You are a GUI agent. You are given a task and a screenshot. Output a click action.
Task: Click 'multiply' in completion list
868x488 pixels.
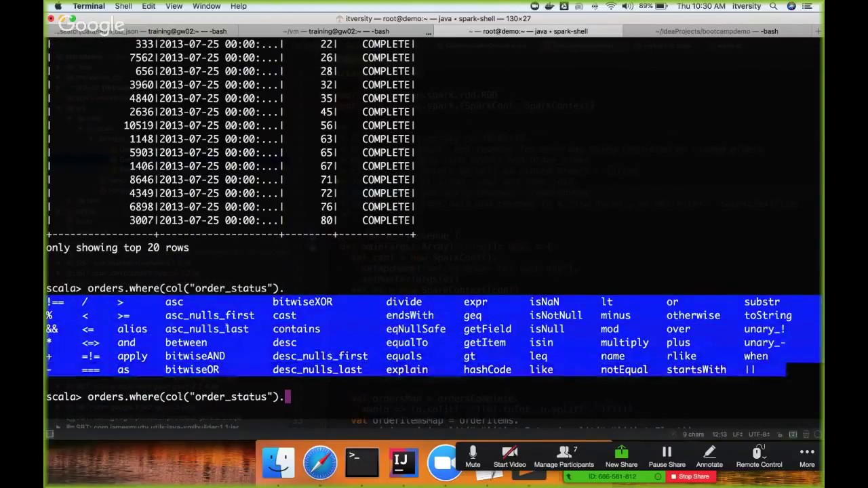pyautogui.click(x=625, y=342)
